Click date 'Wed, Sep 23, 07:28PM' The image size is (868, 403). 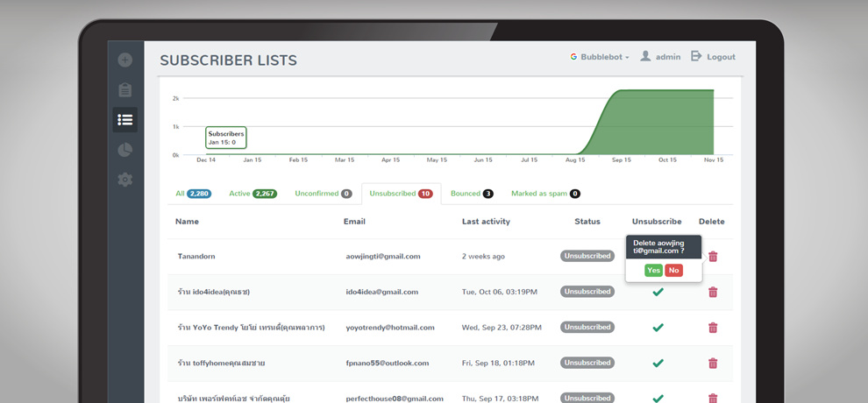tap(502, 328)
